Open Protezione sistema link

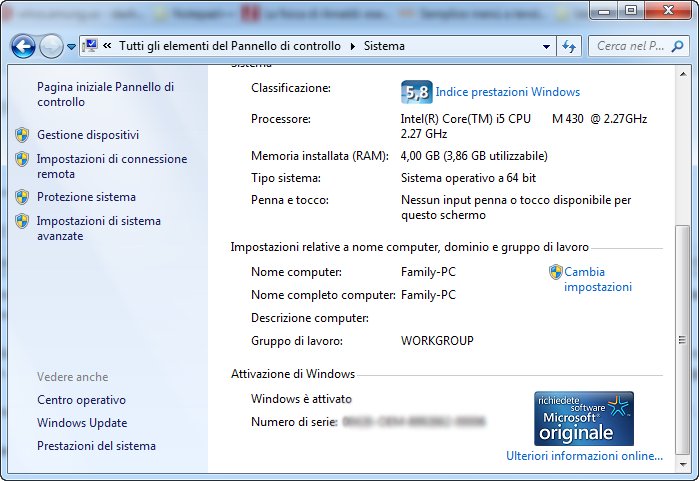(86, 197)
